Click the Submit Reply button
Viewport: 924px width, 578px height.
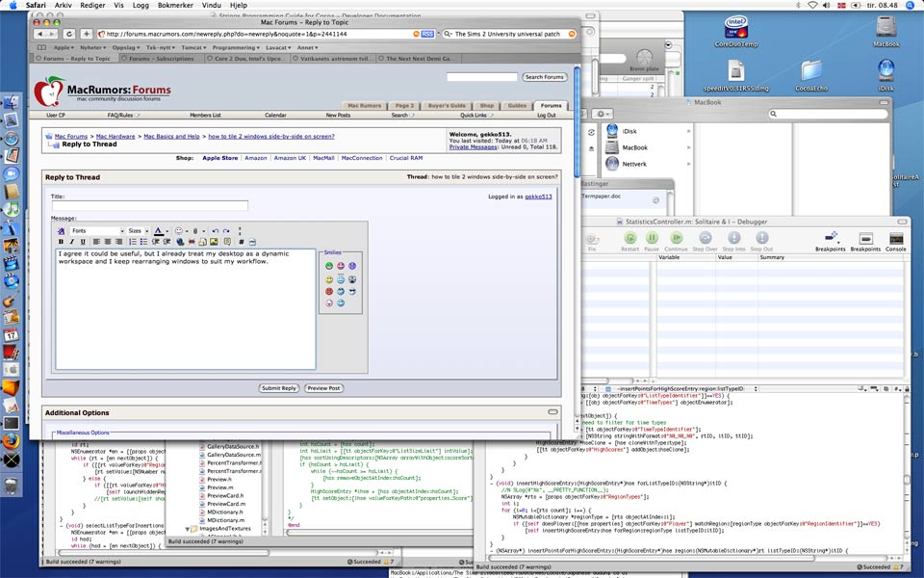point(279,388)
